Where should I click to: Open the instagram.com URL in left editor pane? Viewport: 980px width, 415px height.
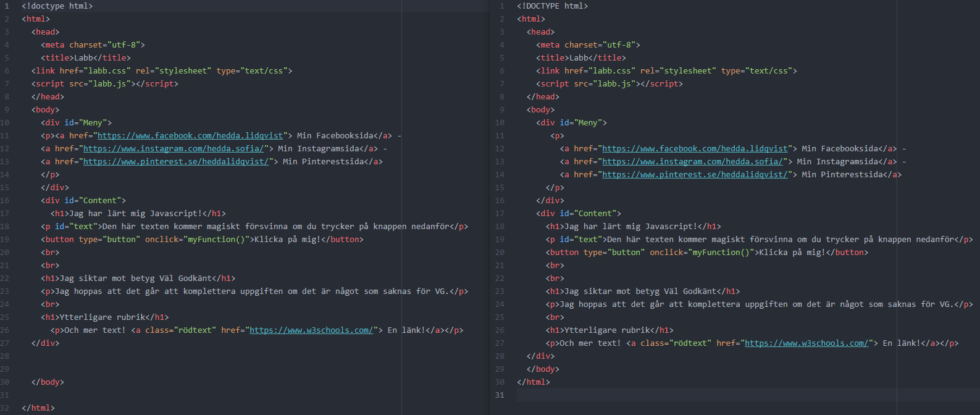click(174, 149)
